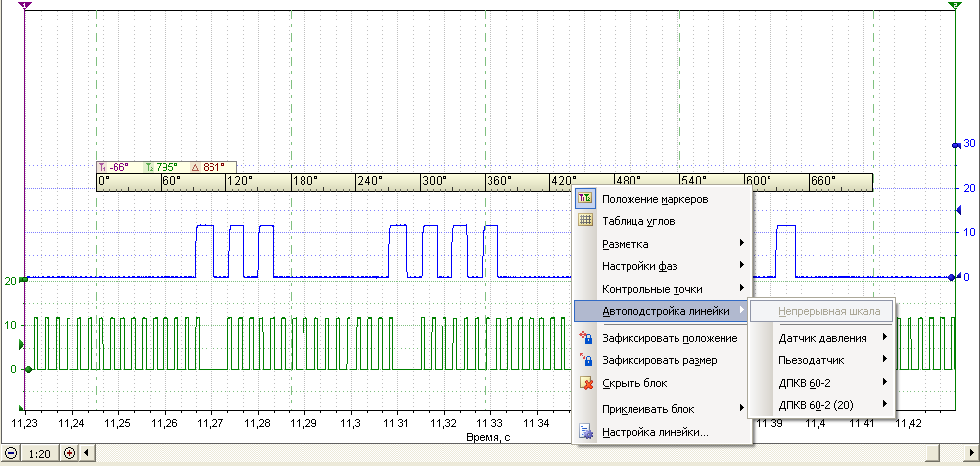Screen dimensions: 980x466
Task: Click horizontal scrollbar thumb at bottom right
Action: (x=933, y=453)
